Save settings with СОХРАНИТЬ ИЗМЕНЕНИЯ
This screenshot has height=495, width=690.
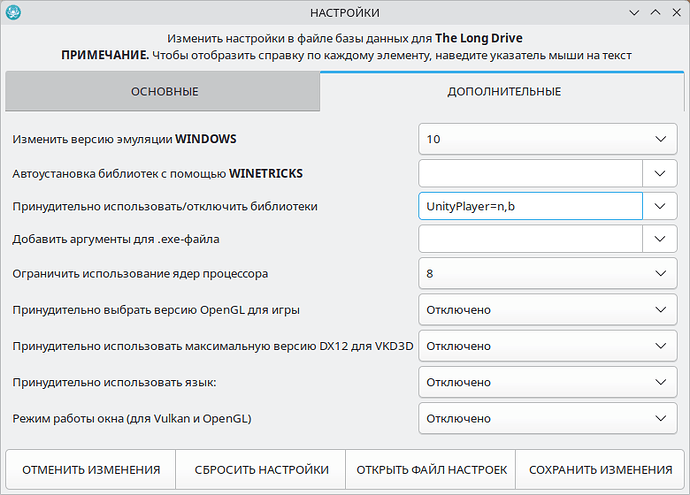[600, 469]
